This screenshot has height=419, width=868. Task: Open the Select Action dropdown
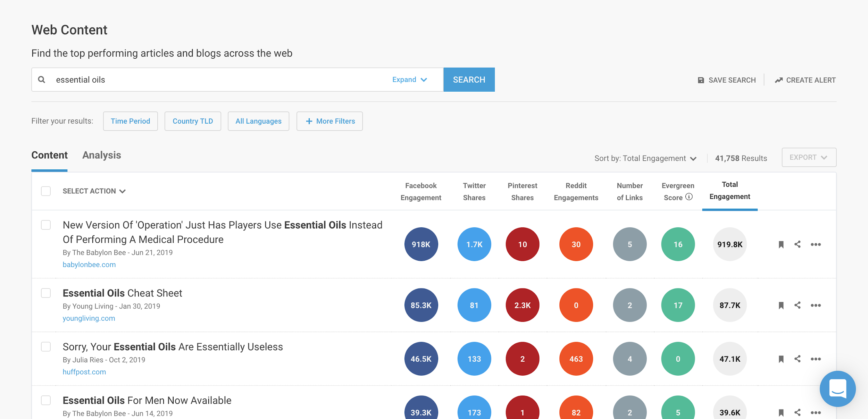tap(94, 191)
